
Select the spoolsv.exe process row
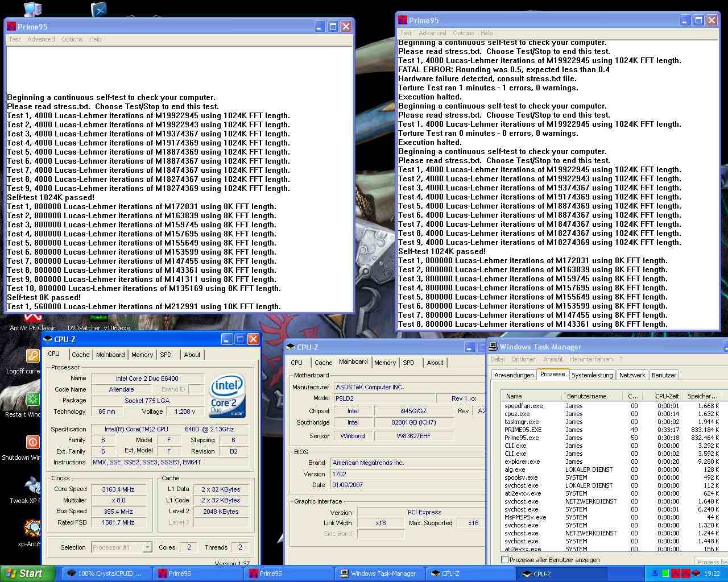[612, 477]
